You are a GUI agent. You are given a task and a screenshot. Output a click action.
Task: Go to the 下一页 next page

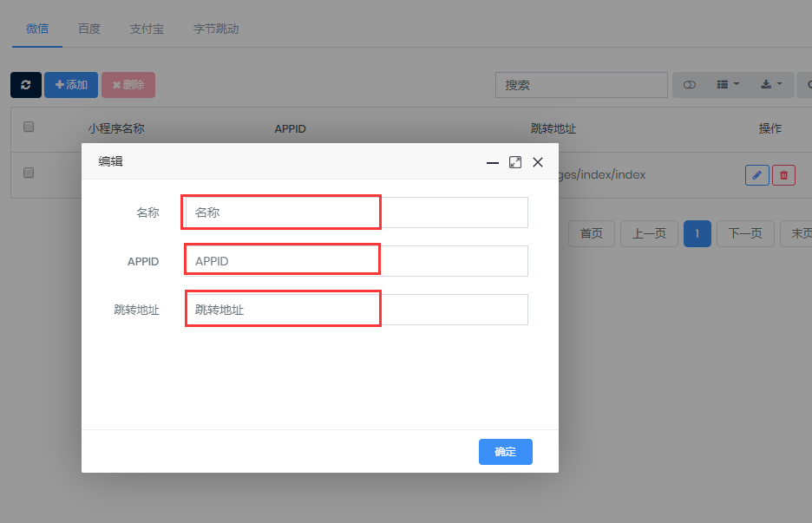pyautogui.click(x=744, y=233)
